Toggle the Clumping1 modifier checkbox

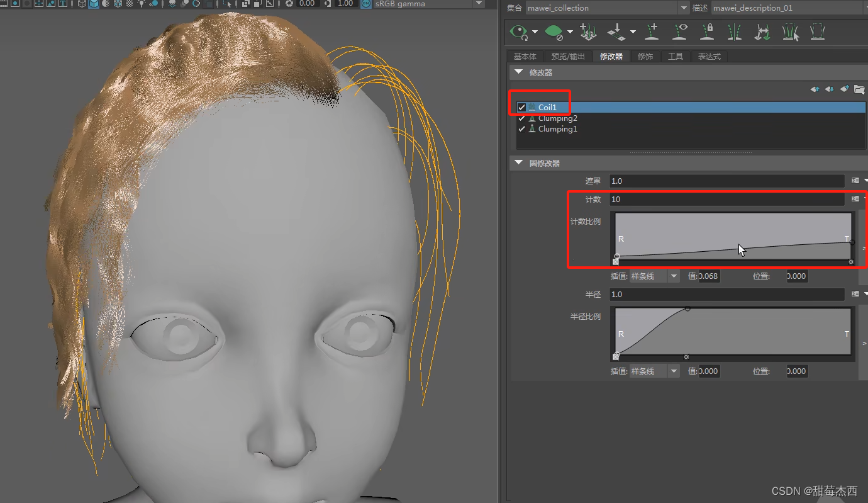[521, 128]
